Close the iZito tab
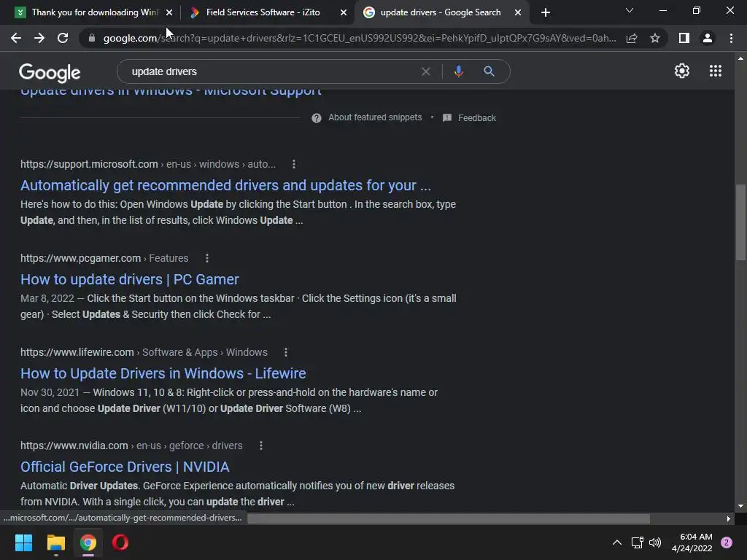 tap(344, 13)
